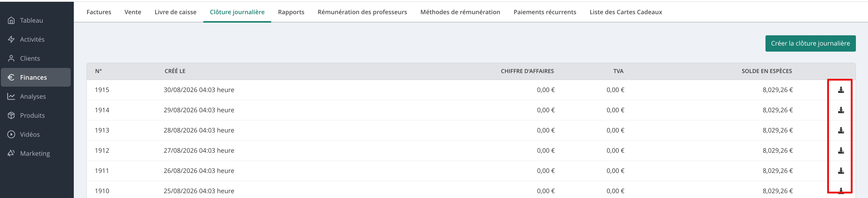Viewport: 868px width, 198px height.
Task: Go to Analyses chart icon
Action: pyautogui.click(x=11, y=96)
